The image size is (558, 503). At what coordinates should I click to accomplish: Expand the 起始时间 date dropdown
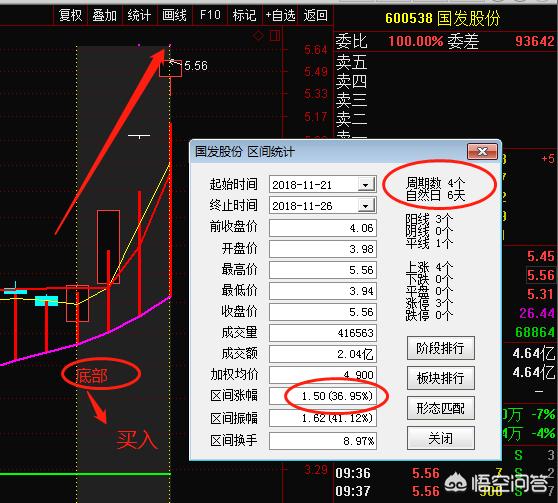[365, 185]
